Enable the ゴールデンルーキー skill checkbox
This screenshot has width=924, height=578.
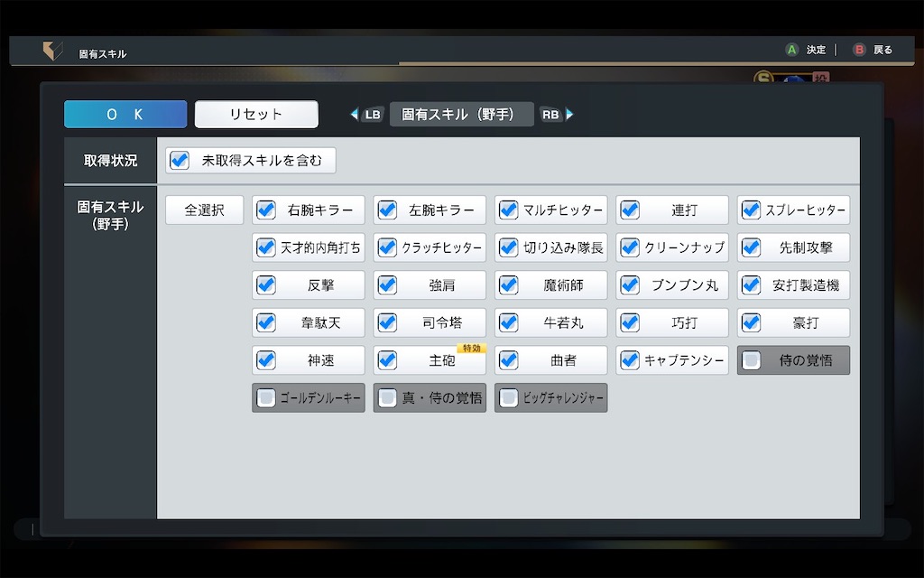coord(265,397)
